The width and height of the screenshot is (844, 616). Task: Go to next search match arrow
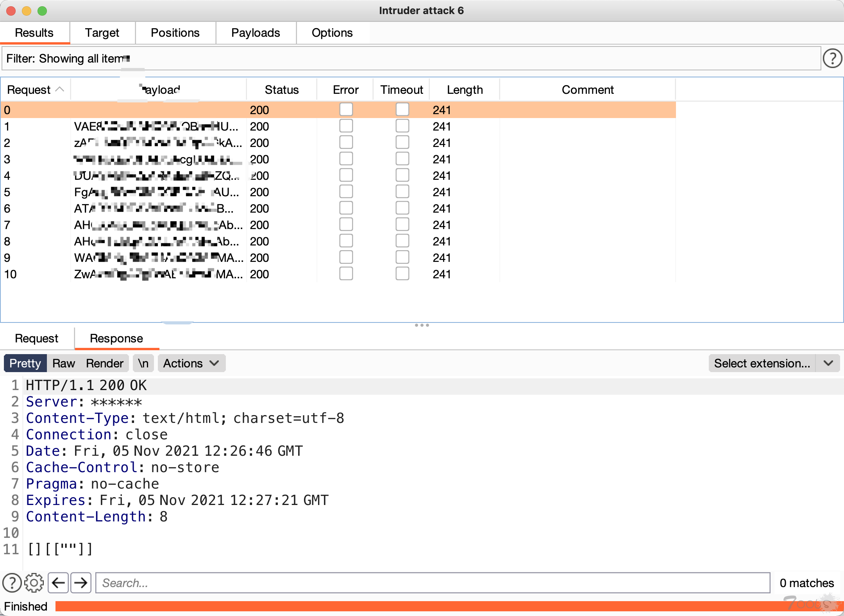coord(81,583)
